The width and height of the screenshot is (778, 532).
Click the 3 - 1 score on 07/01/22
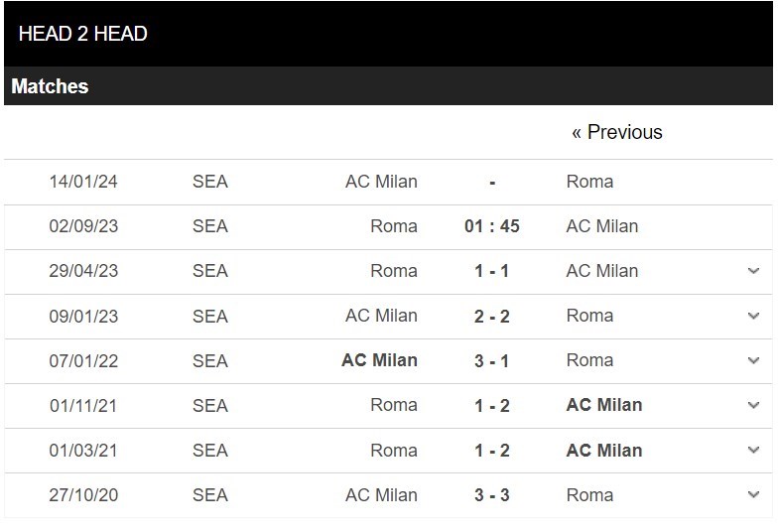coord(492,361)
